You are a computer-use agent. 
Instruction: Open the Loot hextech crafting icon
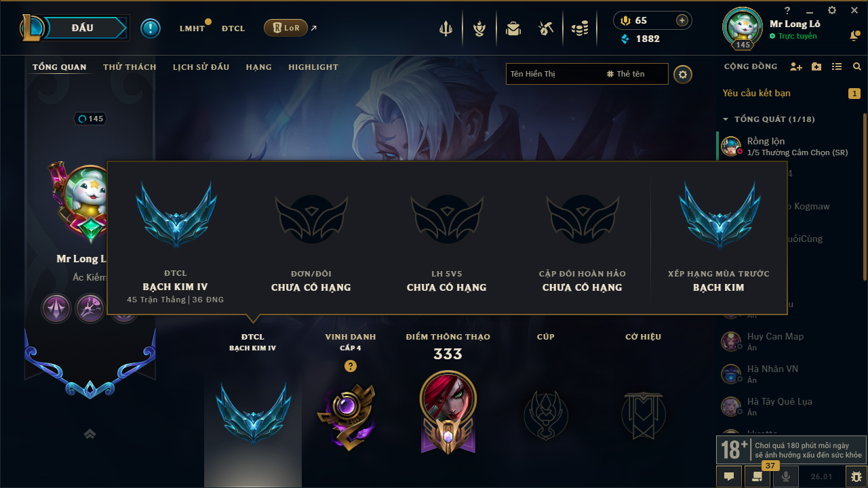tap(547, 28)
